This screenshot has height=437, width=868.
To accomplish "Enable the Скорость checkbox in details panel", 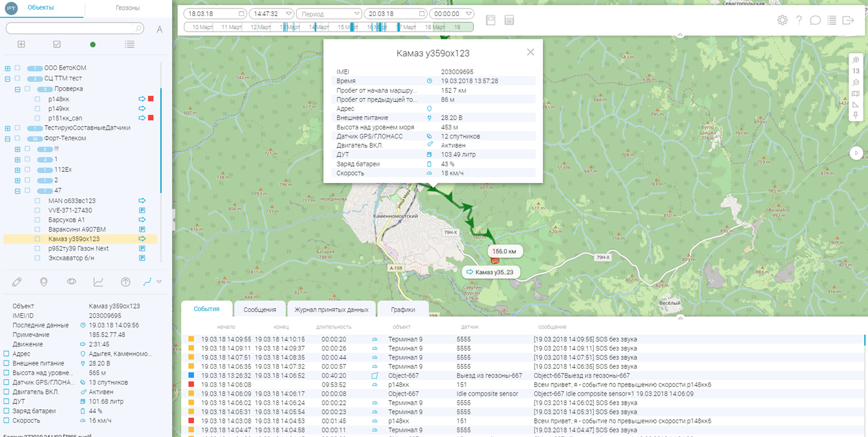I will (6, 420).
